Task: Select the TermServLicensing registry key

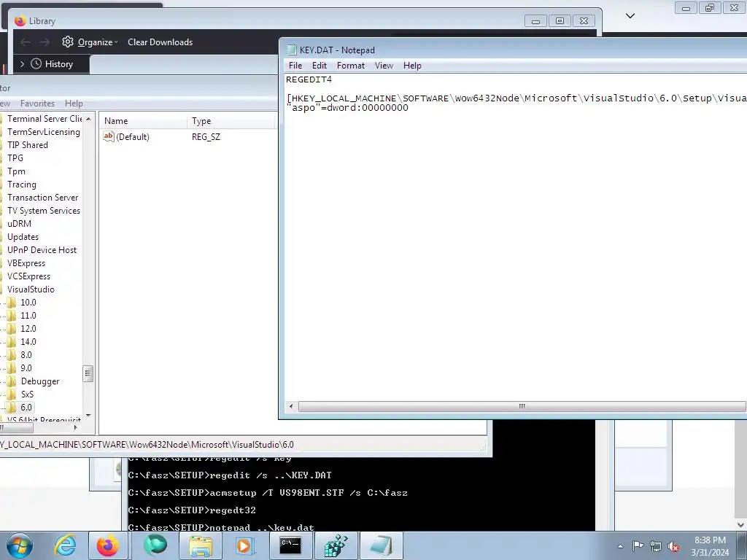Action: (x=43, y=132)
